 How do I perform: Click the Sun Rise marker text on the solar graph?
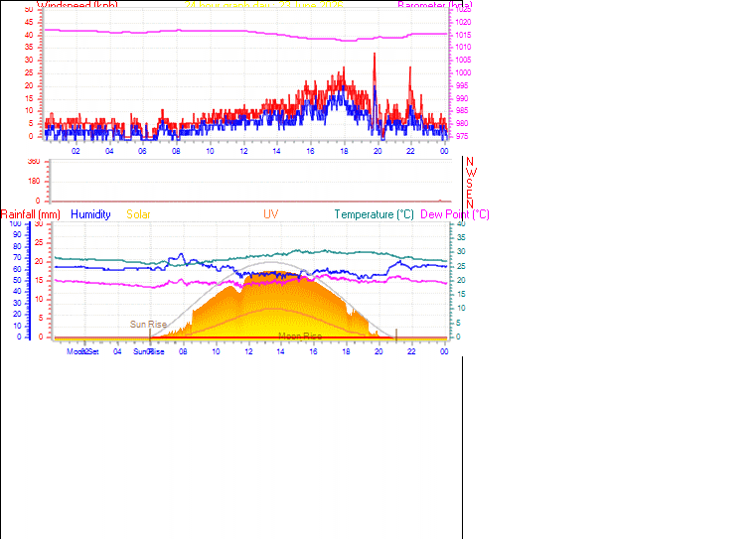tap(148, 325)
